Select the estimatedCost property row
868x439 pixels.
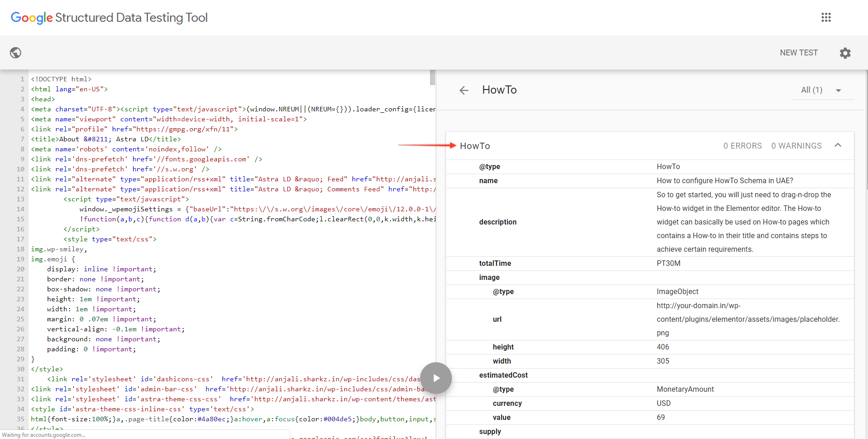(x=503, y=375)
